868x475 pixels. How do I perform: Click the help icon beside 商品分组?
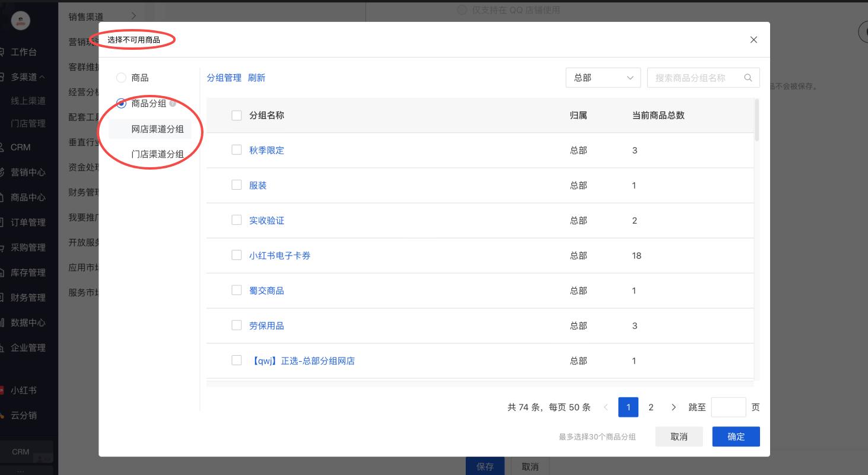click(173, 104)
